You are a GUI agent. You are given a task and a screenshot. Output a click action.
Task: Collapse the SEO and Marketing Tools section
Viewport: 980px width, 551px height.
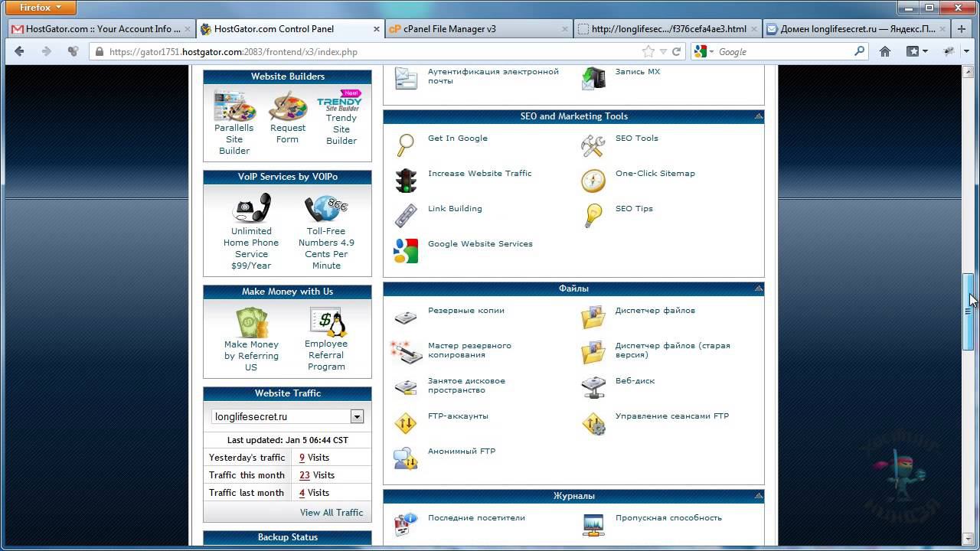(759, 116)
